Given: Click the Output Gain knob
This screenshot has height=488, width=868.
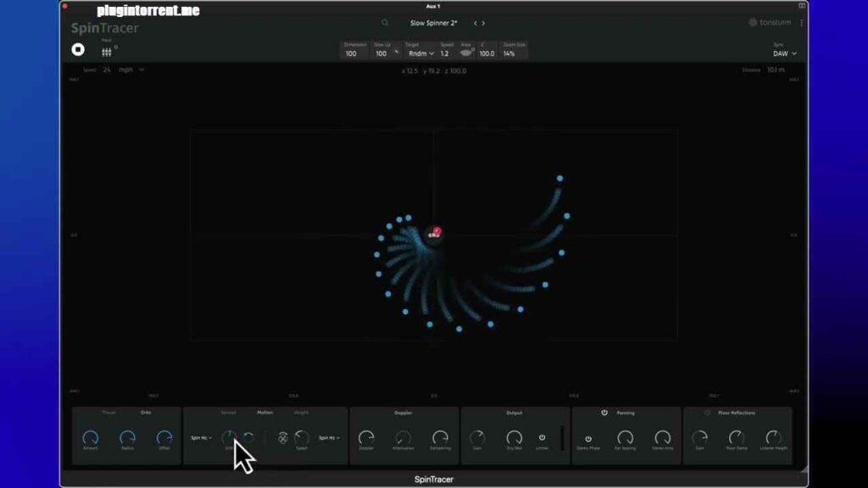Looking at the screenshot, I should (x=477, y=438).
